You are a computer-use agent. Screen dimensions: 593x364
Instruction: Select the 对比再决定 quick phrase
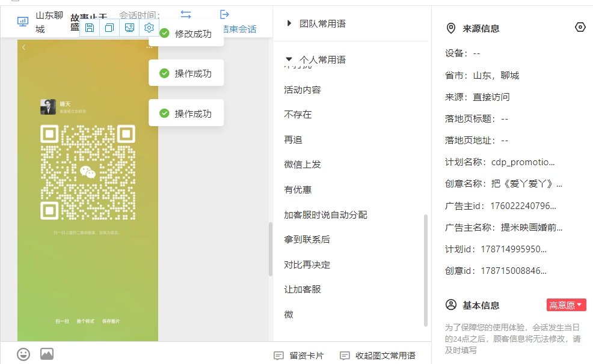coord(307,265)
